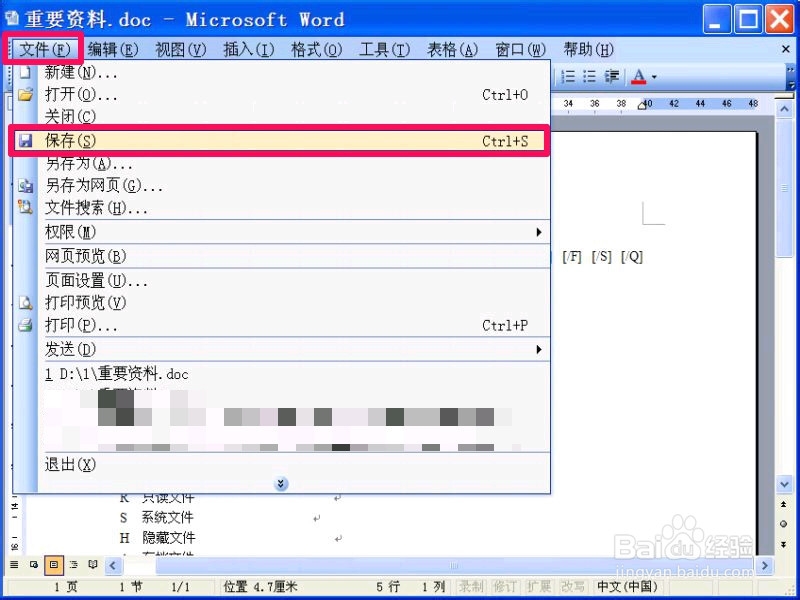Apply numbered list from toolbar
The image size is (800, 600).
pyautogui.click(x=568, y=77)
